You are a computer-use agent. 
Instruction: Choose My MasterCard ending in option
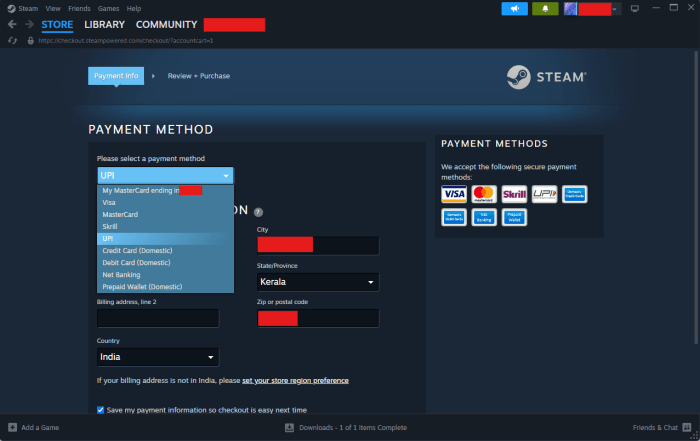click(x=165, y=191)
